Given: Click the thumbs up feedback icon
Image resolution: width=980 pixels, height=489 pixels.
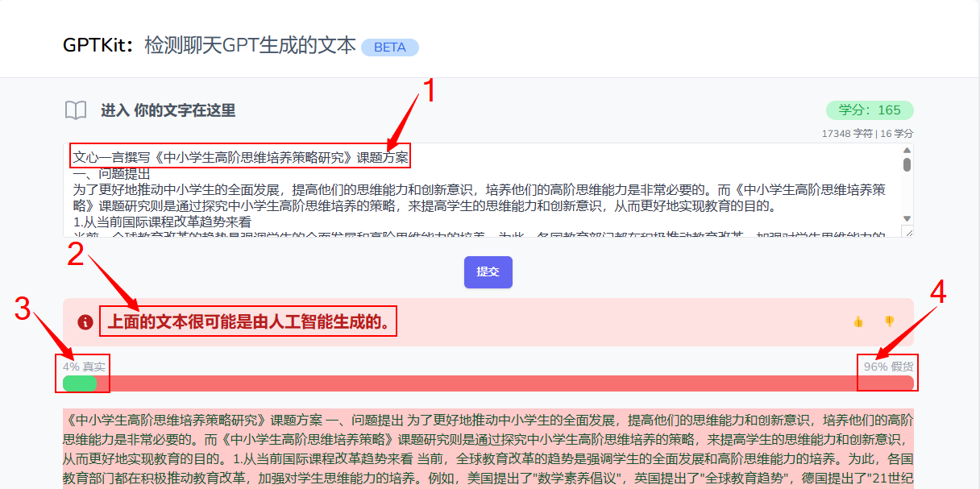Looking at the screenshot, I should pyautogui.click(x=858, y=321).
